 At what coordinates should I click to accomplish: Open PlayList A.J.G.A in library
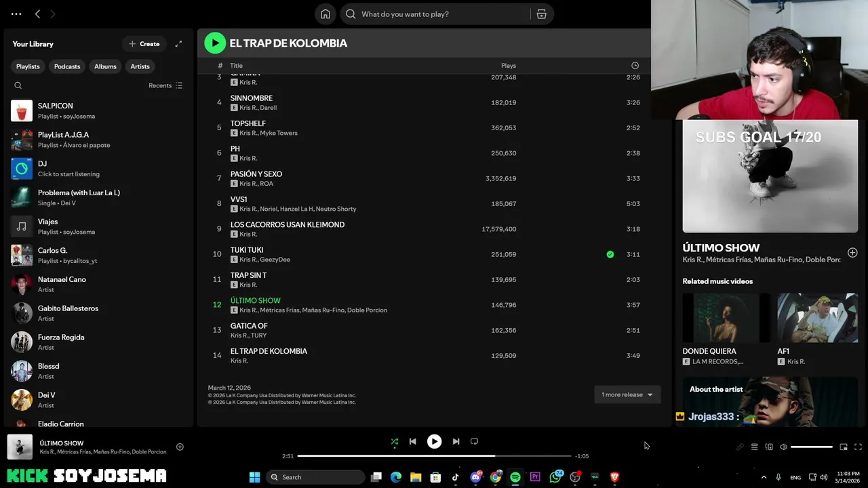point(98,140)
